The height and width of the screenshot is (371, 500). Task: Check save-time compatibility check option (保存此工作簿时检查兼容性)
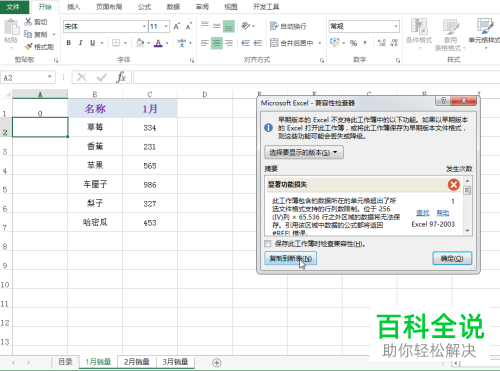pos(268,244)
